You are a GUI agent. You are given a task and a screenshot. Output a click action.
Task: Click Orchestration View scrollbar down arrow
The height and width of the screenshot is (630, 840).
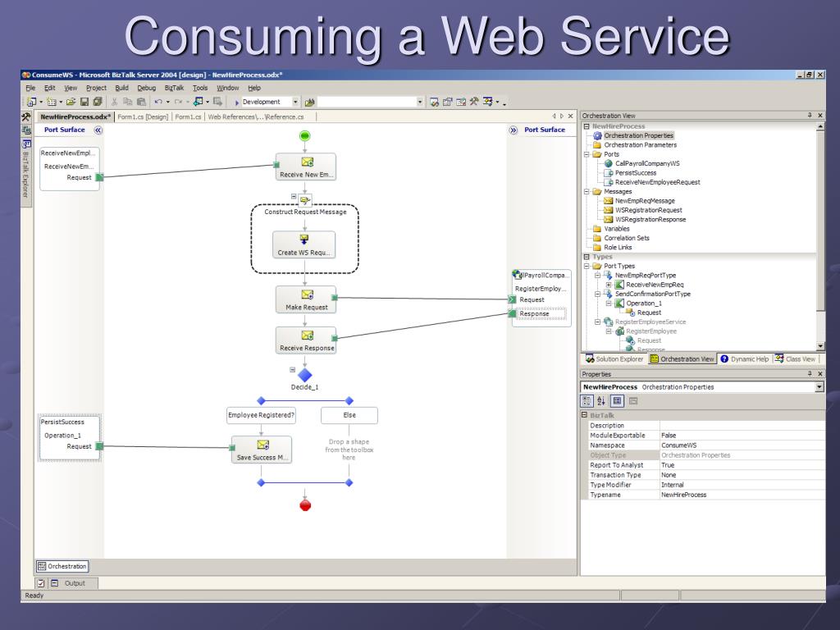click(820, 346)
